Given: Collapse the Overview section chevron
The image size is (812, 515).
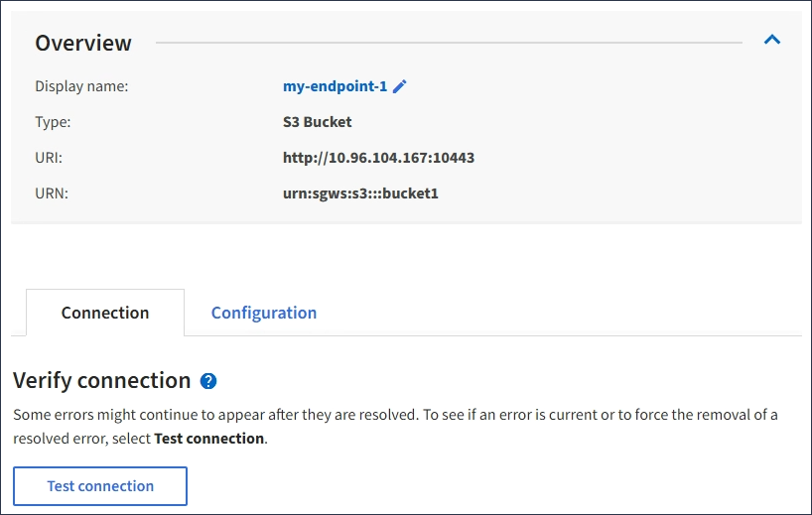Looking at the screenshot, I should pyautogui.click(x=771, y=41).
